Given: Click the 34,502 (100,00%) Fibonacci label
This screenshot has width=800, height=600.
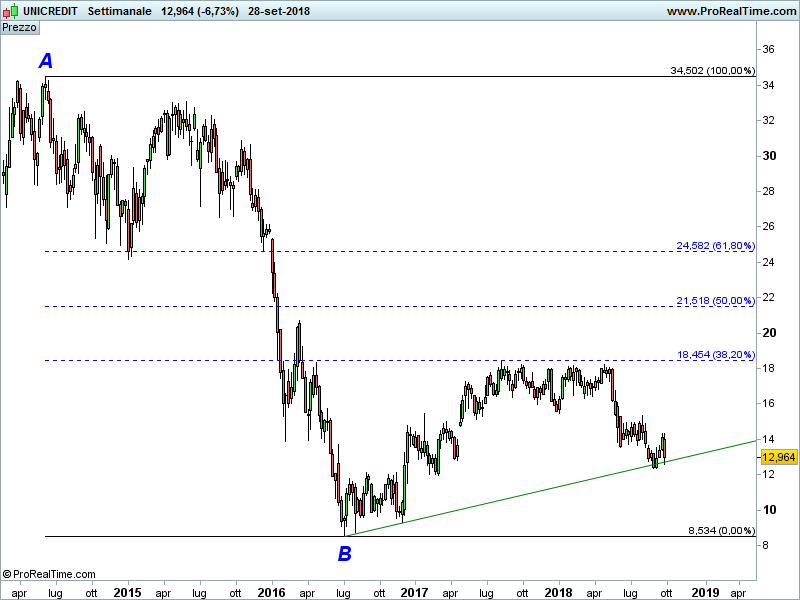Looking at the screenshot, I should tap(712, 70).
